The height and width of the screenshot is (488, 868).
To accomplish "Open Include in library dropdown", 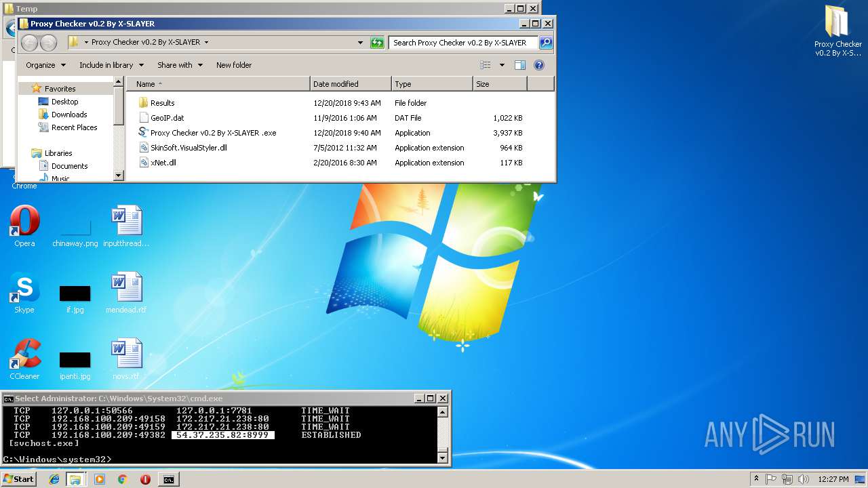I will 111,65.
